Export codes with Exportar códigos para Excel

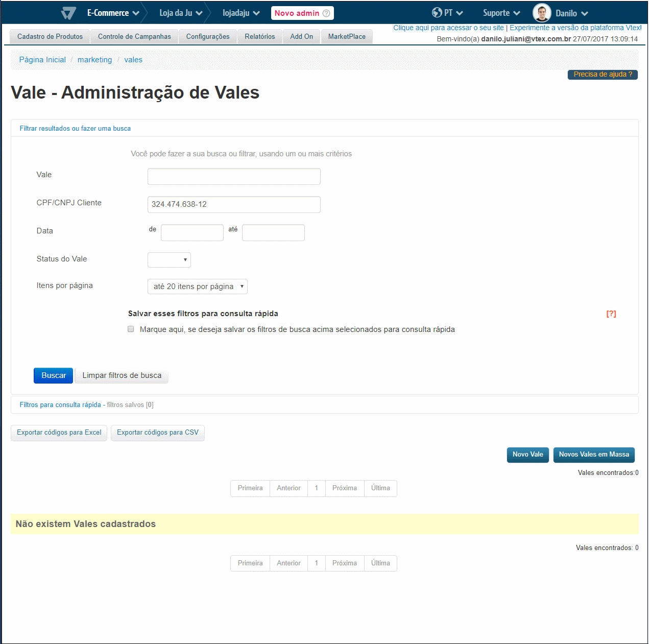(59, 433)
